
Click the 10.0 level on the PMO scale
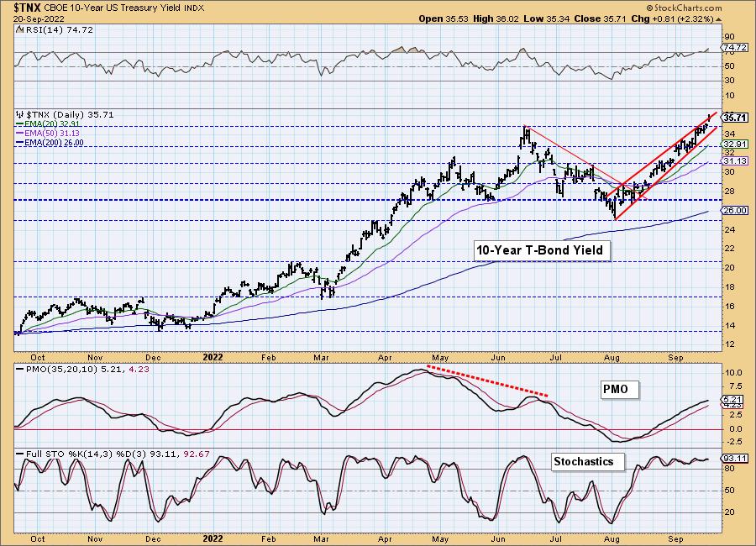(x=732, y=373)
